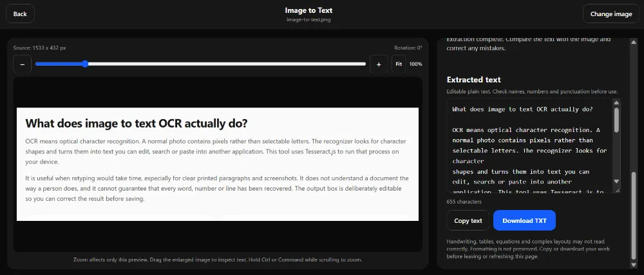Image resolution: width=644 pixels, height=275 pixels.
Task: Click the right panel scroll-up arrow
Action: click(x=634, y=41)
